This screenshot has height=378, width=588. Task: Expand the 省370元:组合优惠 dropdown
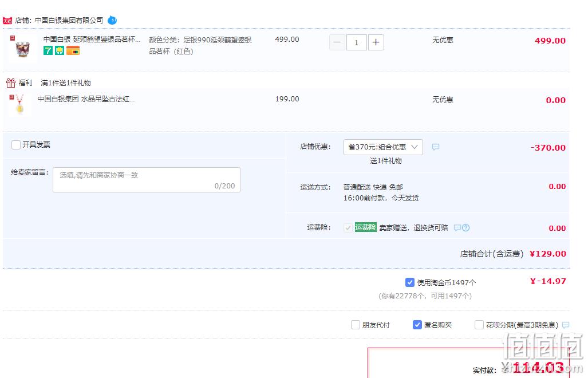click(383, 147)
